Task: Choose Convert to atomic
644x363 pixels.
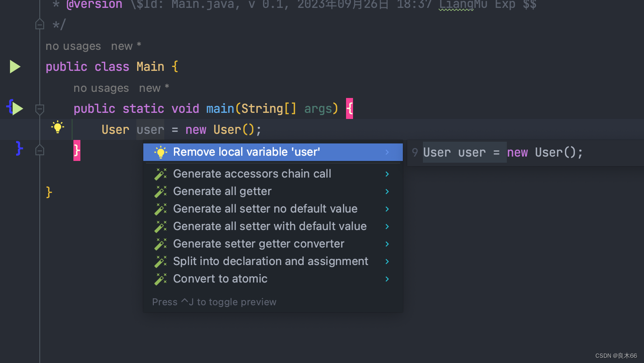Action: pyautogui.click(x=273, y=279)
